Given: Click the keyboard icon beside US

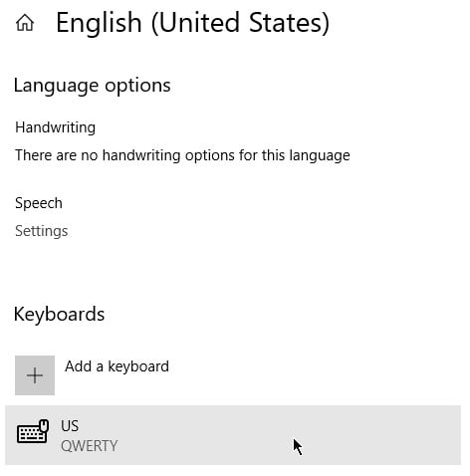Looking at the screenshot, I should click(33, 431).
